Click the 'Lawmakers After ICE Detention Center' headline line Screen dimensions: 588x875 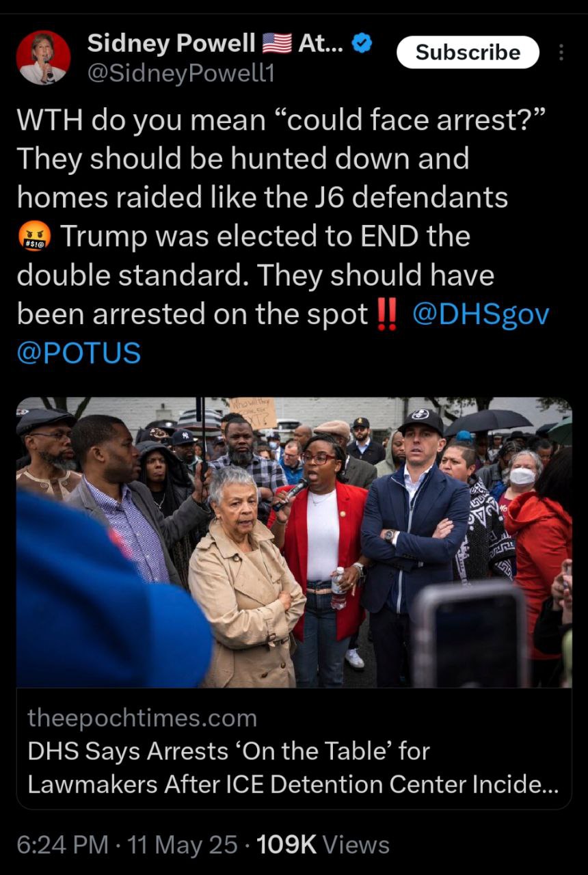(293, 784)
